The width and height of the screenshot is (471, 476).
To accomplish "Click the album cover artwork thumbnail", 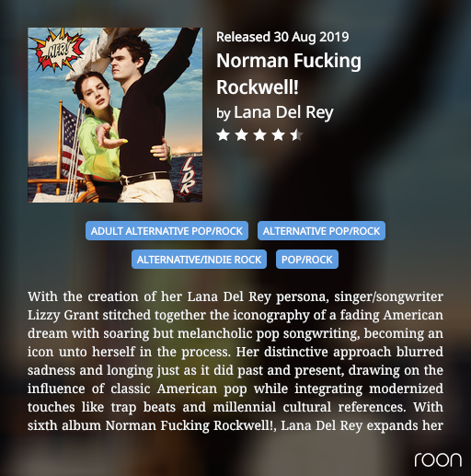I will click(x=115, y=115).
